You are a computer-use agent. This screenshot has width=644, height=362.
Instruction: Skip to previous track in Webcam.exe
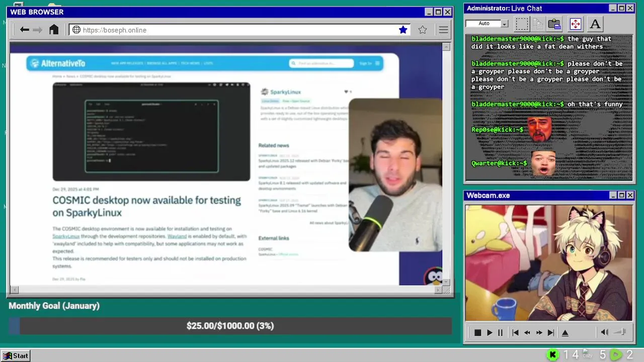pyautogui.click(x=515, y=332)
